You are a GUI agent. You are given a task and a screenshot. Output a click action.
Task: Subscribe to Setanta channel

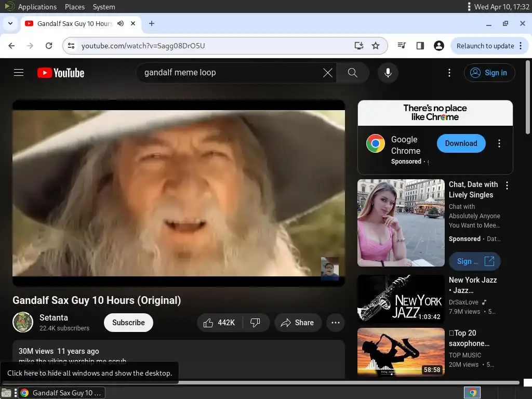[128, 323]
